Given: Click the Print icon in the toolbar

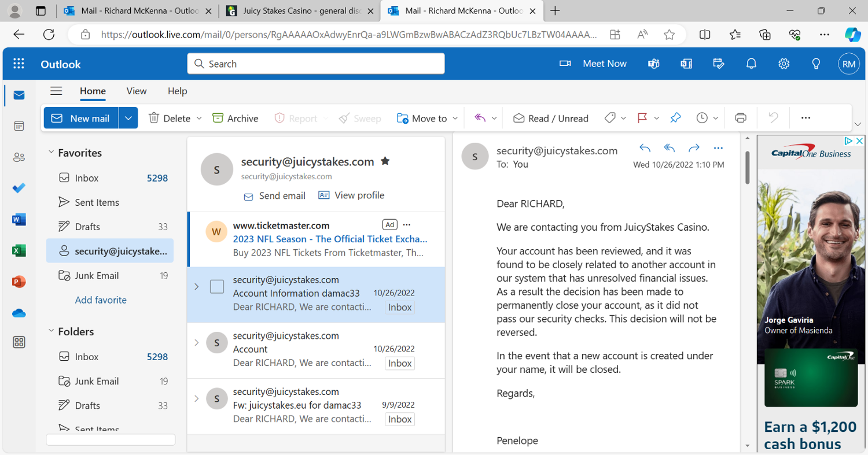Looking at the screenshot, I should (x=740, y=118).
